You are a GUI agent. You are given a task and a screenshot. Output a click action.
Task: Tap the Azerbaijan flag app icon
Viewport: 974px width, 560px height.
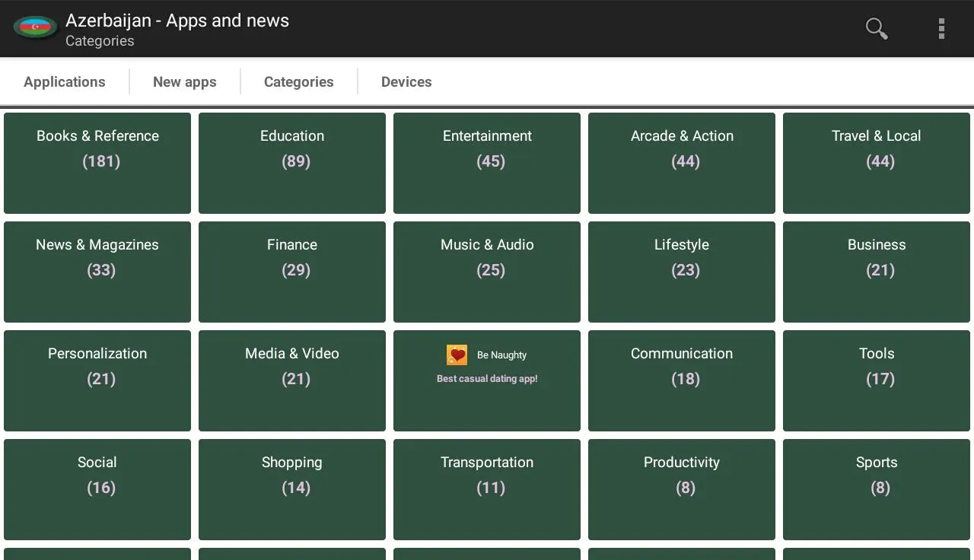(35, 28)
